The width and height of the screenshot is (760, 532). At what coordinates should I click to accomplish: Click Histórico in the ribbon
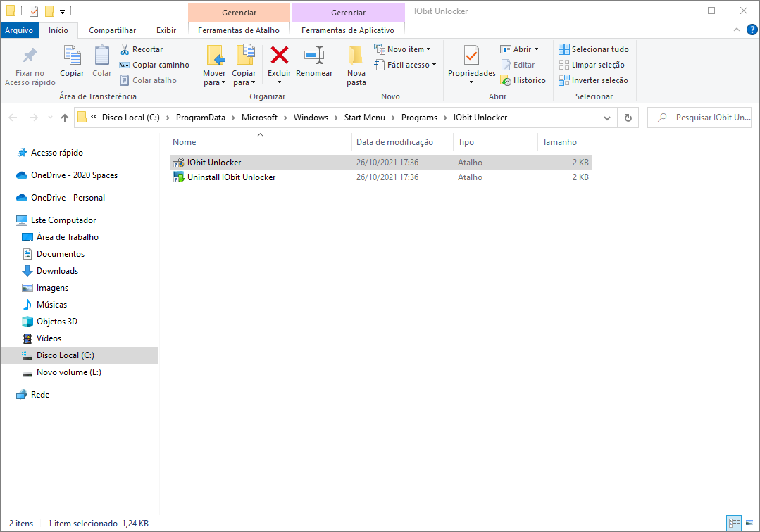[523, 80]
